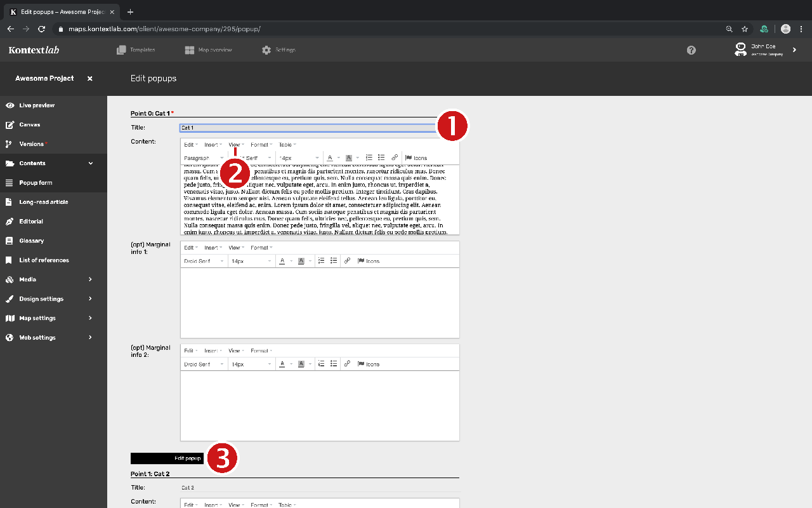This screenshot has width=812, height=508.
Task: Open Format menu in Marginal info 2
Action: pos(261,351)
